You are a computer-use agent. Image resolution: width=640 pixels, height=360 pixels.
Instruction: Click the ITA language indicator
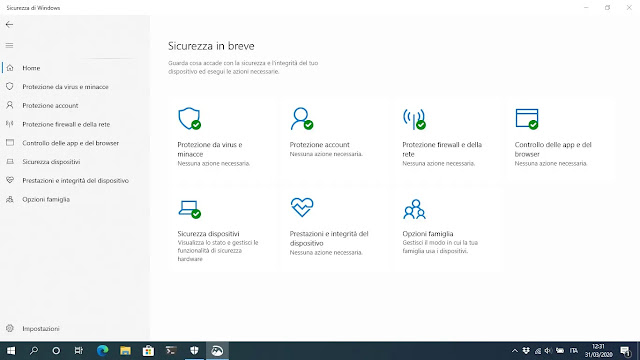tap(574, 351)
